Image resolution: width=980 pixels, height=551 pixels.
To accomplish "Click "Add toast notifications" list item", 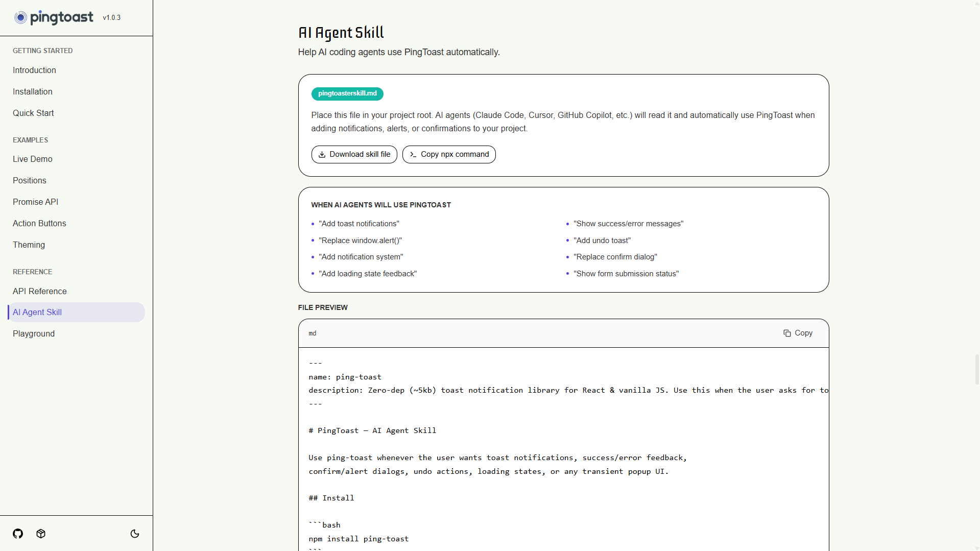I will (359, 224).
